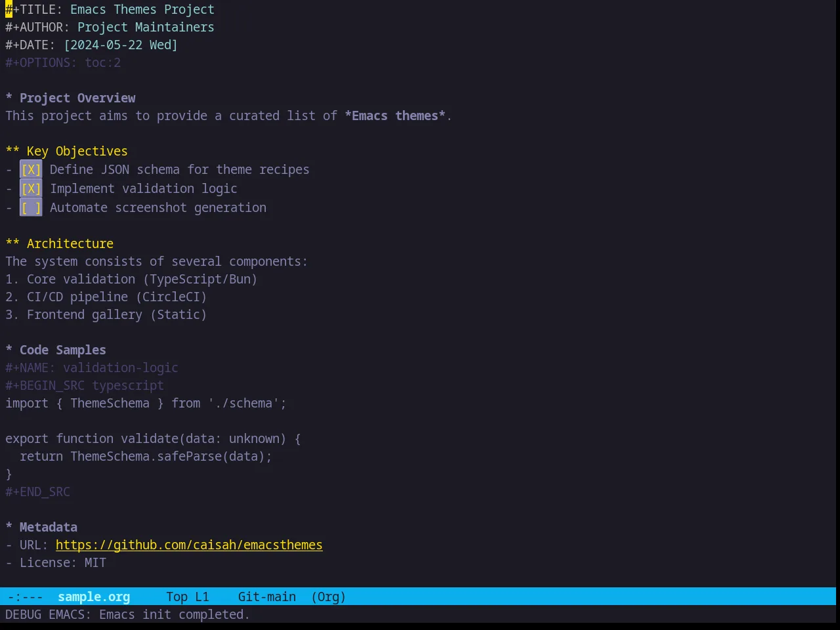This screenshot has height=630, width=840.
Task: Click 'Top L1' position in mode line
Action: click(x=188, y=597)
